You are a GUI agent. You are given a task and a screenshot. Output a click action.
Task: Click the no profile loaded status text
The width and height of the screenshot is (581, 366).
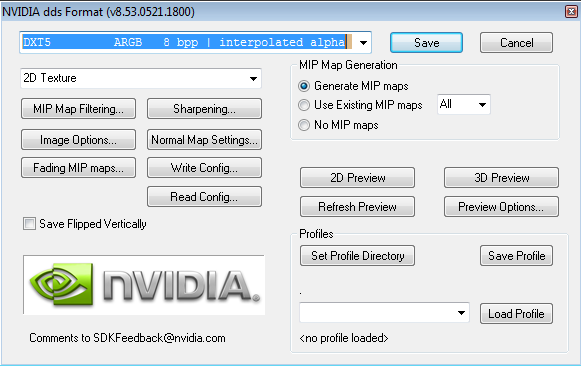click(x=343, y=338)
